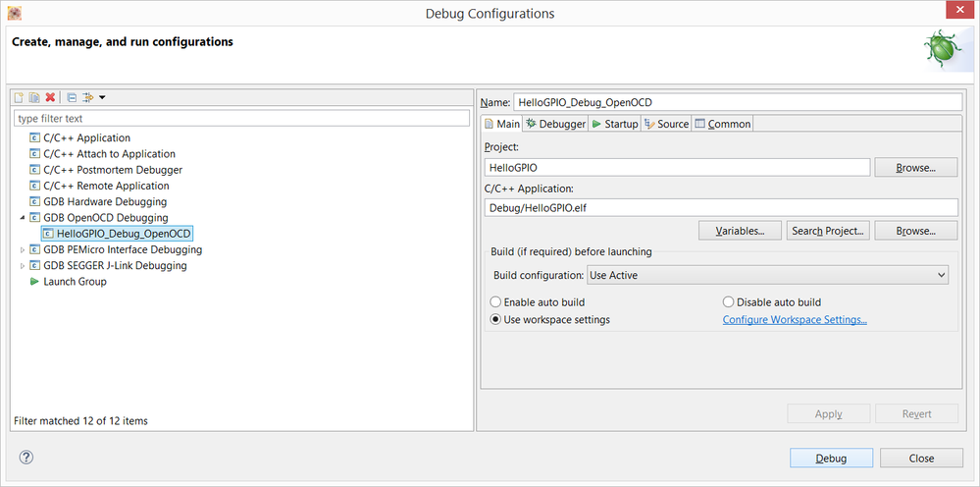Switch to the Debugger tab
The height and width of the screenshot is (487, 980).
pos(555,124)
